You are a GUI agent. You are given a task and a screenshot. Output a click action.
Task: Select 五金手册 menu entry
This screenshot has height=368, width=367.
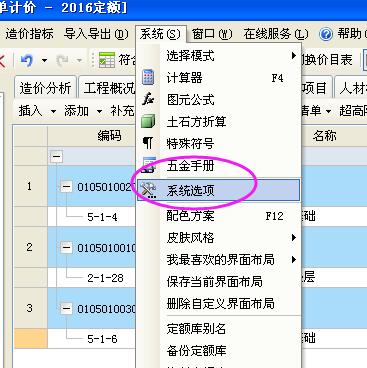point(219,165)
